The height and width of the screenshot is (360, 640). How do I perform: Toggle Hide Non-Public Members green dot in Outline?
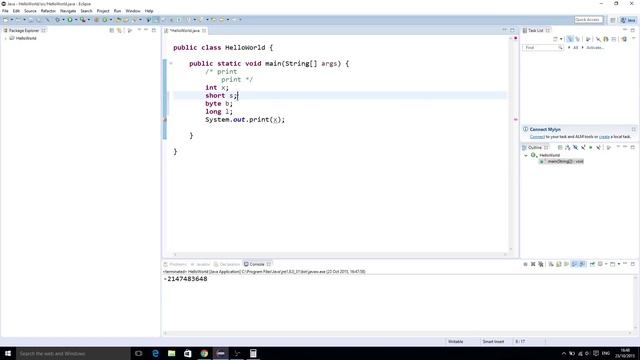[591, 147]
